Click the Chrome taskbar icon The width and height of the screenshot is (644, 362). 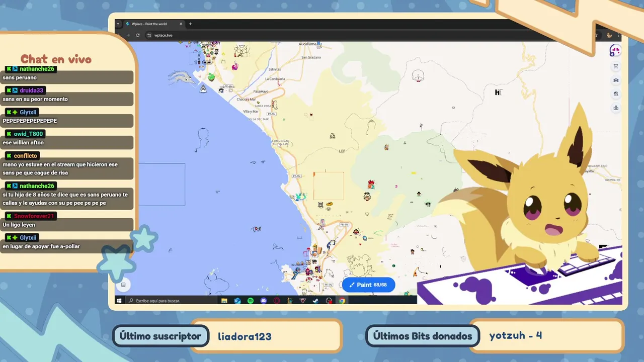(x=342, y=301)
